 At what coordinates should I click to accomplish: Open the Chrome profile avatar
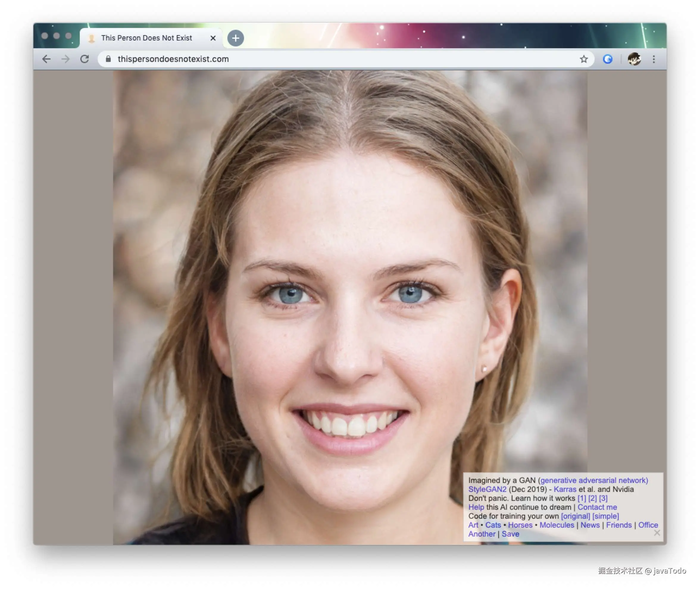[634, 59]
